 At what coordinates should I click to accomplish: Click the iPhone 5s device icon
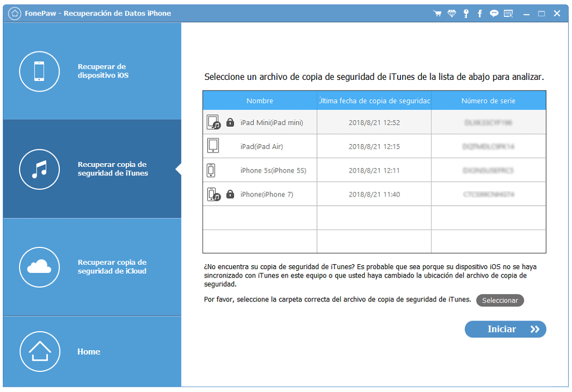211,170
